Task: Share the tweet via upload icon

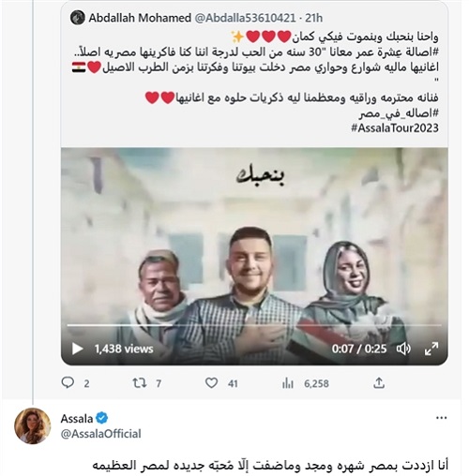Action: pyautogui.click(x=379, y=382)
